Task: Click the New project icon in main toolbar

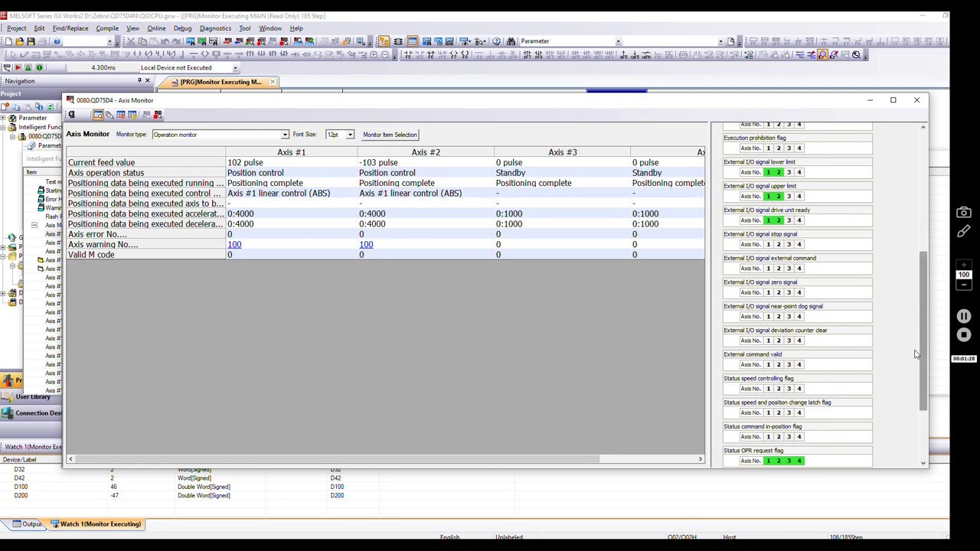Action: [x=8, y=41]
